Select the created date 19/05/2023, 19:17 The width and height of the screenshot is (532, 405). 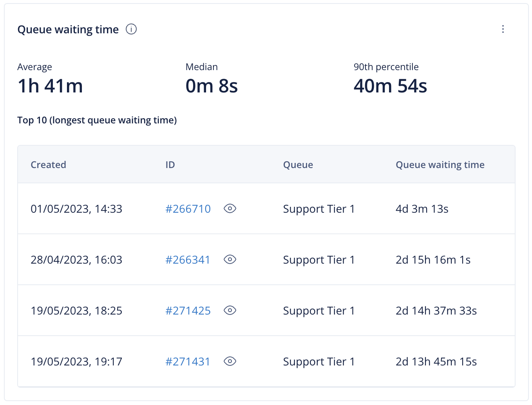pyautogui.click(x=76, y=362)
